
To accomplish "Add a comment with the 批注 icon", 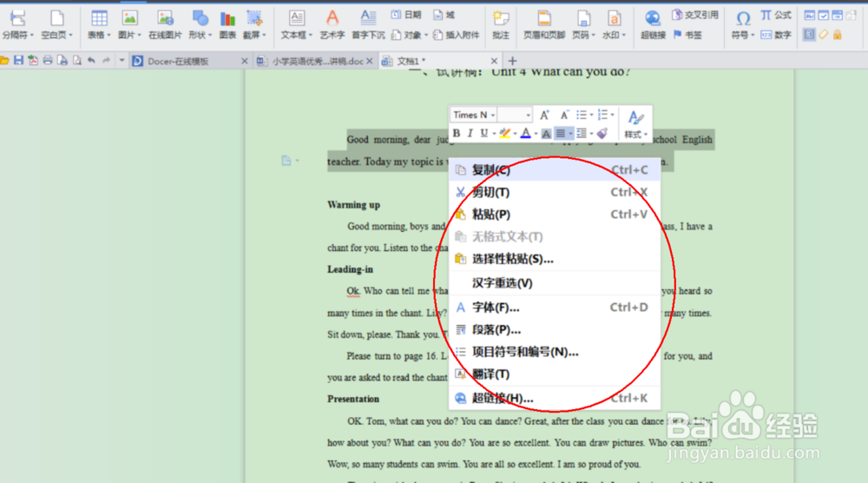I will point(501,25).
